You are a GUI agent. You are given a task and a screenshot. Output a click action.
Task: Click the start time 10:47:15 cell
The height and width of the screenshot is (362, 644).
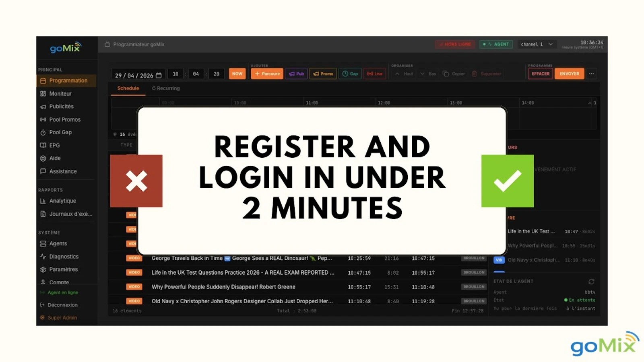click(x=359, y=273)
